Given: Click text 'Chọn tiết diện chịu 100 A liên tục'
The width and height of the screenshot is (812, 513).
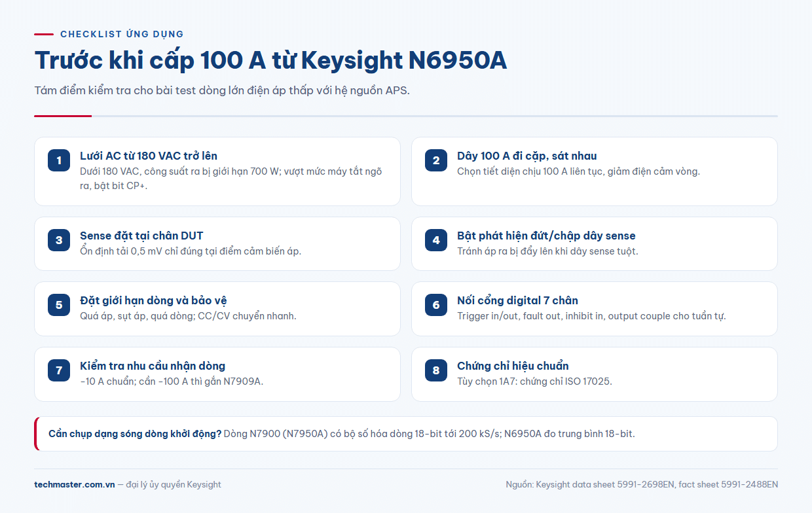Looking at the screenshot, I should point(532,171).
